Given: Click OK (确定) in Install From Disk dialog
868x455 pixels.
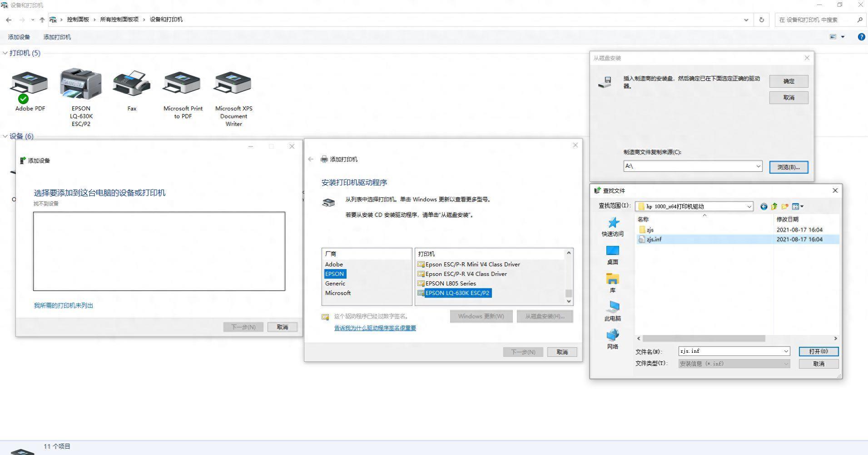Looking at the screenshot, I should click(789, 81).
